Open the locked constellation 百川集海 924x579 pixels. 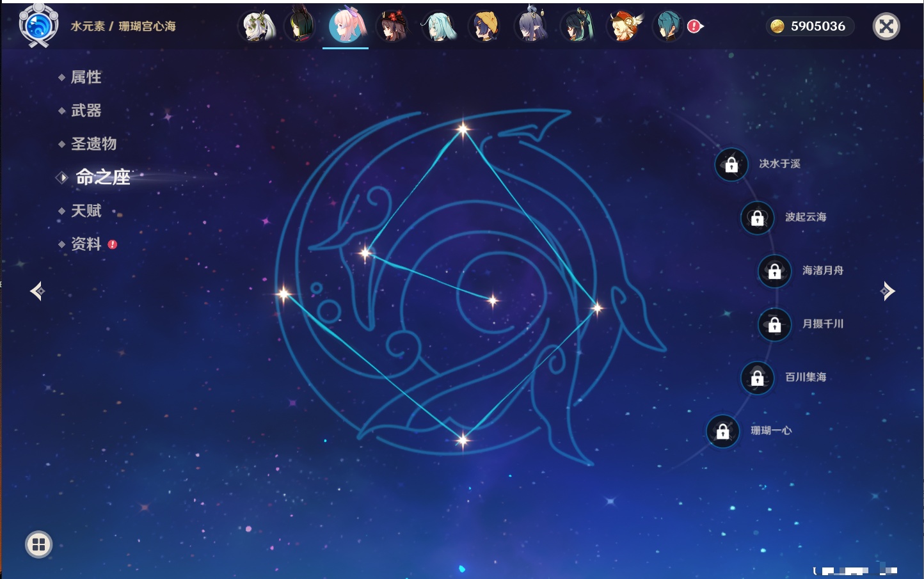757,377
